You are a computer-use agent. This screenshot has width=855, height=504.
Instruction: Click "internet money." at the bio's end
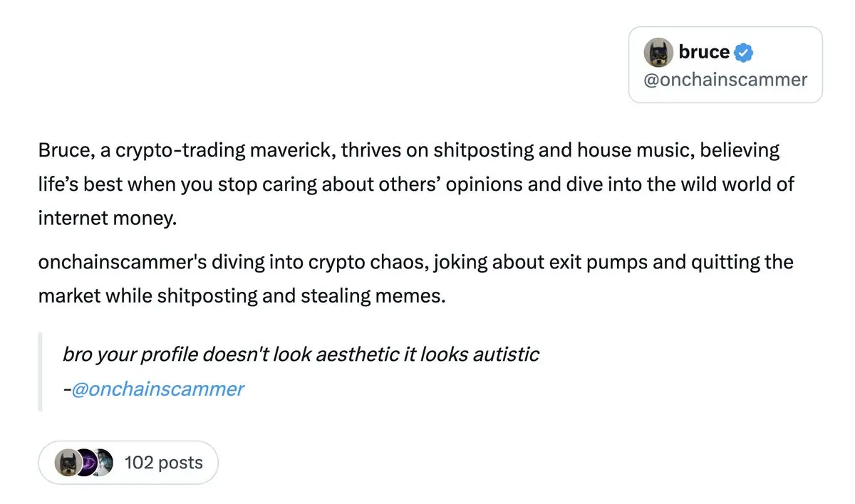(x=107, y=218)
